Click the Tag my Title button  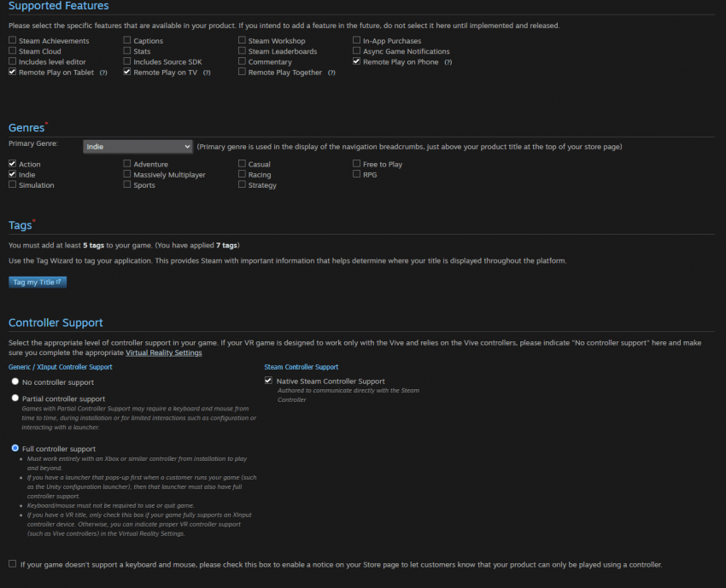point(38,282)
